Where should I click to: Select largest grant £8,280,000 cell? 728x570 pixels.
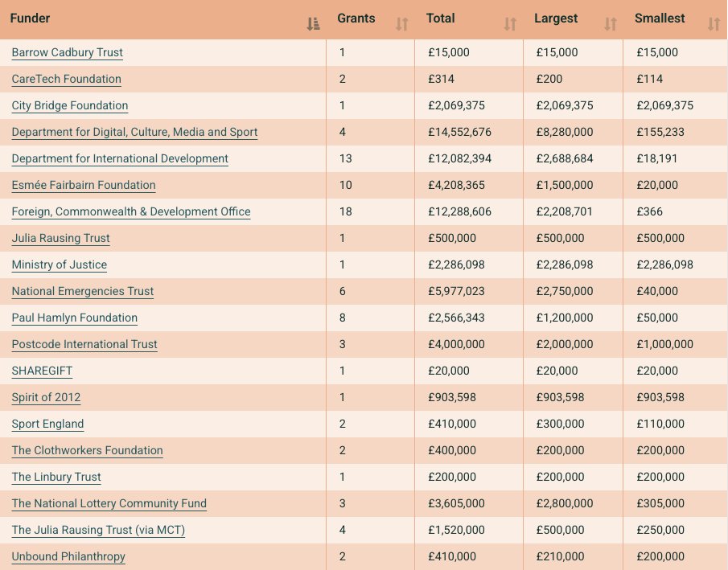573,132
